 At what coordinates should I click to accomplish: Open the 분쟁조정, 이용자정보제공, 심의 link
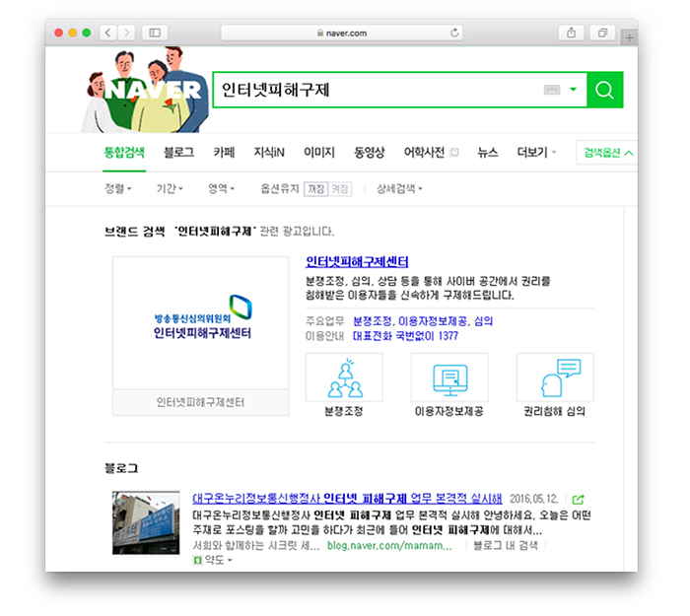click(x=423, y=321)
